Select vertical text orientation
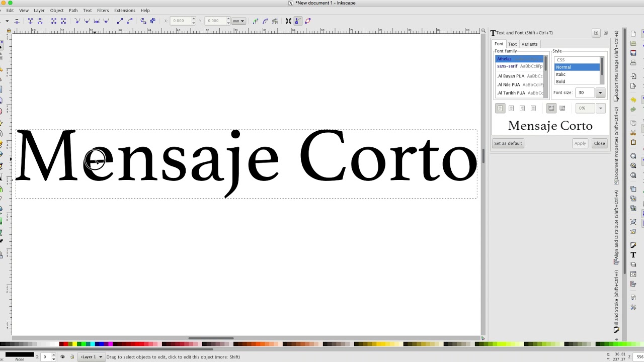The width and height of the screenshot is (644, 362). [x=562, y=108]
